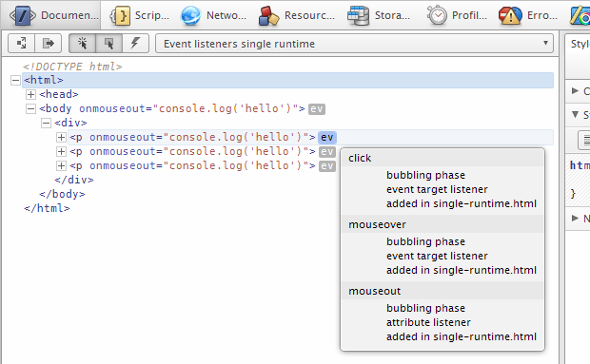Open single-runtime.html link under mouseout event
590x364 pixels.
[x=485, y=336]
